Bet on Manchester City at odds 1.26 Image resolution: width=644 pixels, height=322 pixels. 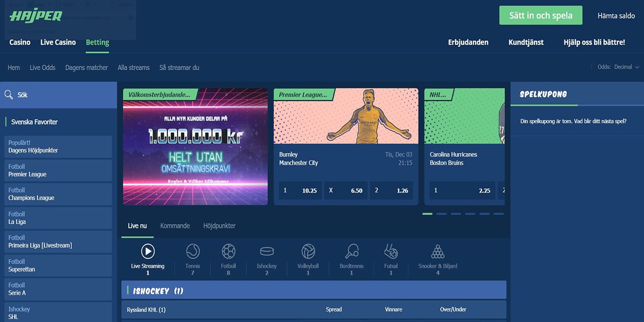coord(391,190)
